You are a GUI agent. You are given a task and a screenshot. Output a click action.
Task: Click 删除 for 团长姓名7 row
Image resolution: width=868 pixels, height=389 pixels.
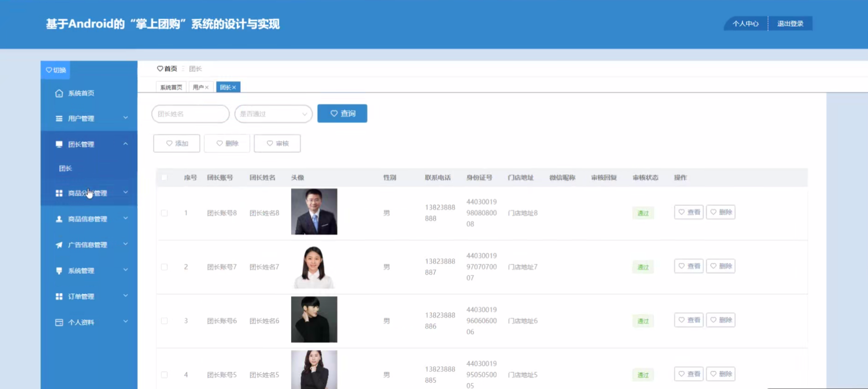tap(721, 266)
